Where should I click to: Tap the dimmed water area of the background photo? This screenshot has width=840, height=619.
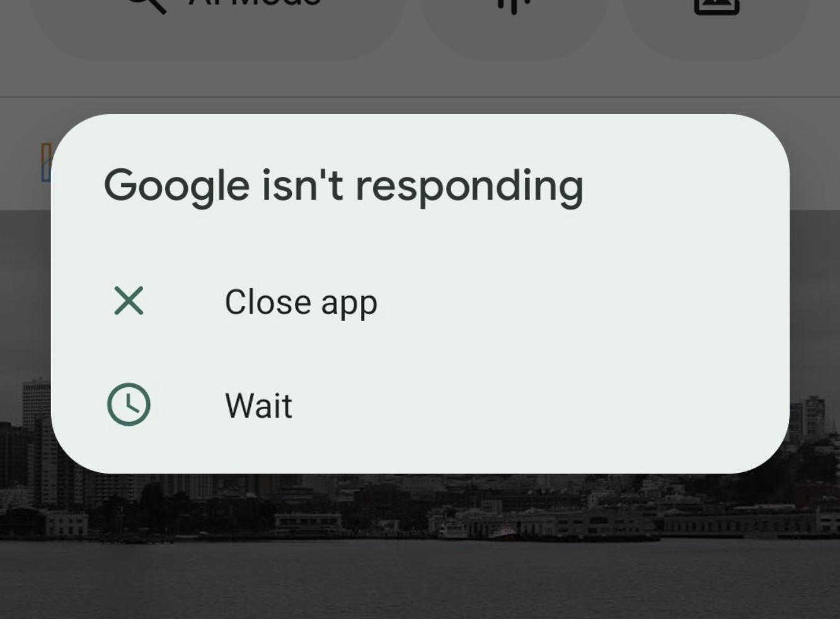coord(420,579)
